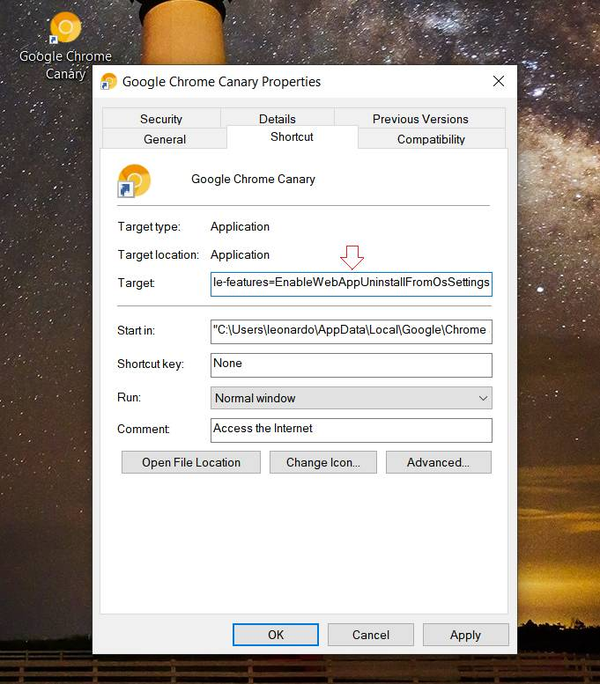Click the Target type value Application
Screen dimensions: 600x684
click(x=240, y=227)
